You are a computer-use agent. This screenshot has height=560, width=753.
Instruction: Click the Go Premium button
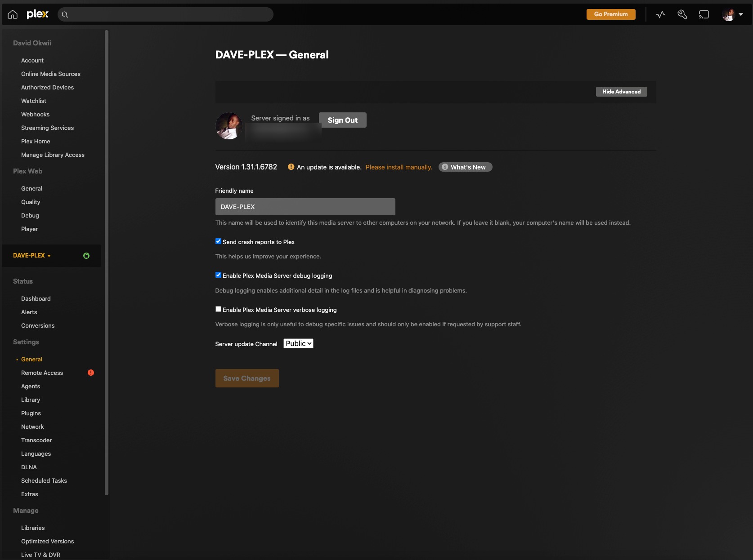click(x=610, y=14)
